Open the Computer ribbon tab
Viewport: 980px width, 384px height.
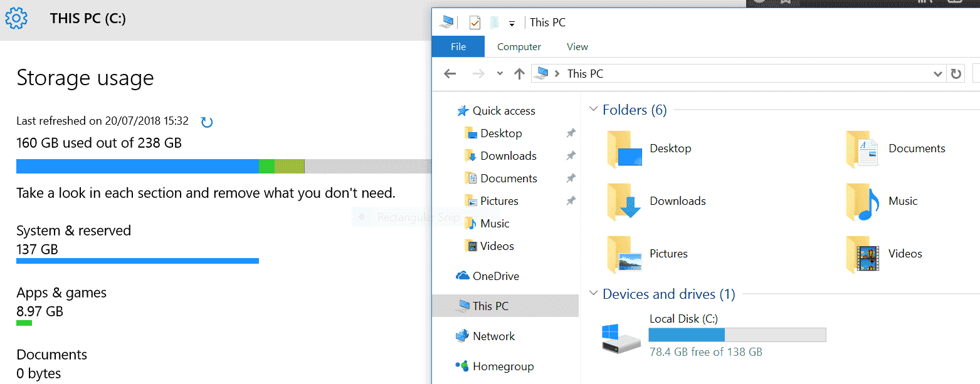(x=519, y=46)
